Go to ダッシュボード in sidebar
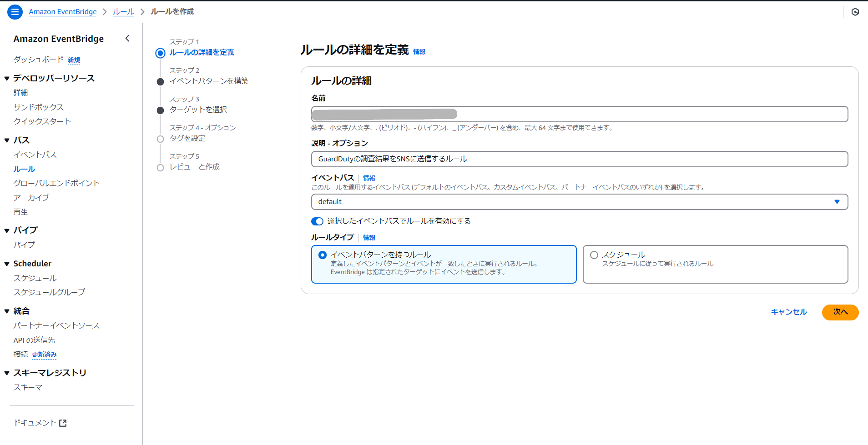Viewport: 868px width, 445px height. tap(39, 60)
